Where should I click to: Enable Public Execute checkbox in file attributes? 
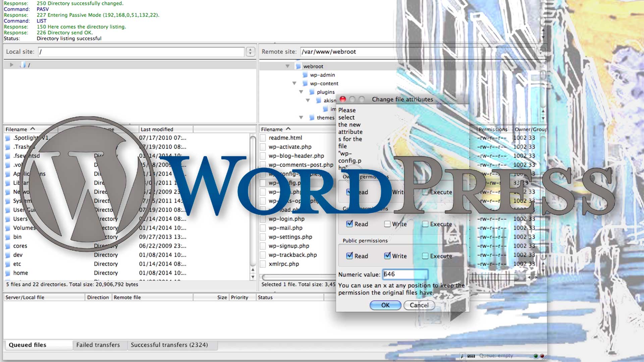[425, 255]
